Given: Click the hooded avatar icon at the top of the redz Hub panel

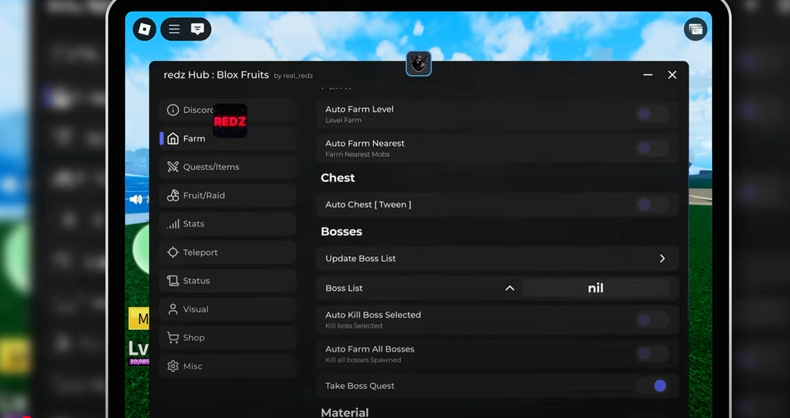Looking at the screenshot, I should click(419, 63).
